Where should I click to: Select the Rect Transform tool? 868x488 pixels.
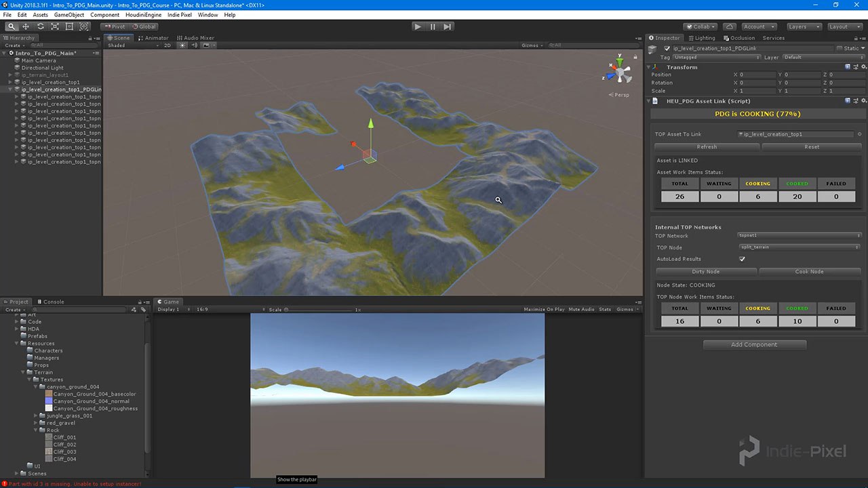[x=69, y=26]
